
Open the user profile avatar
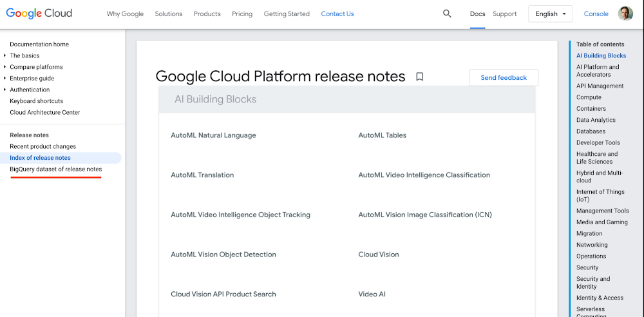click(625, 14)
